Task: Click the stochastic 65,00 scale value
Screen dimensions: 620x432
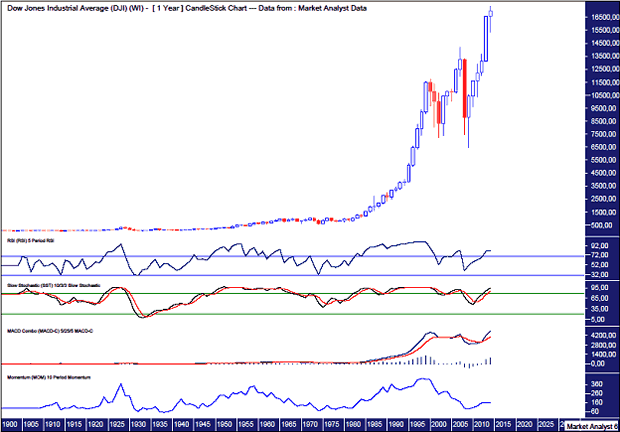Action: [x=601, y=298]
